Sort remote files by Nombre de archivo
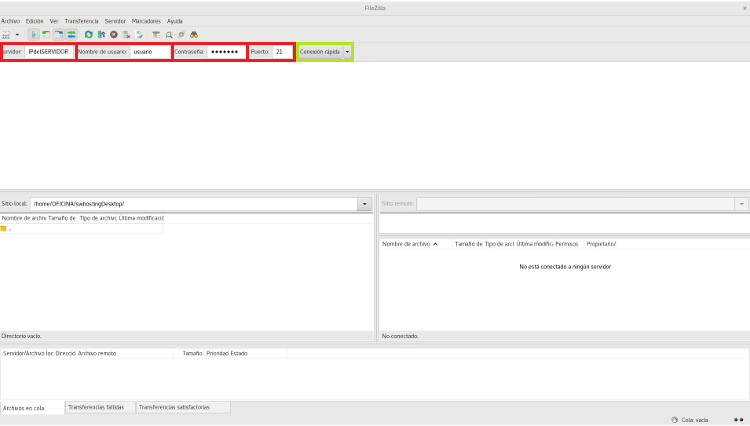The image size is (750, 426). (416, 244)
